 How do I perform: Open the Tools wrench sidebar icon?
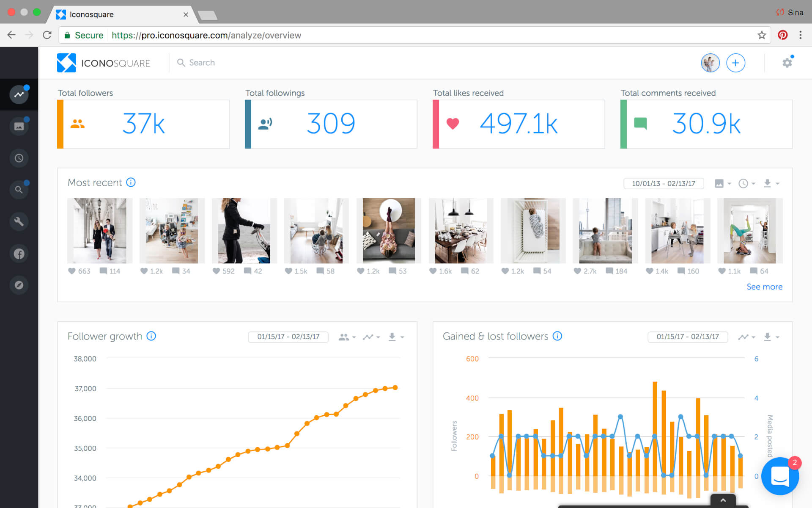point(19,221)
